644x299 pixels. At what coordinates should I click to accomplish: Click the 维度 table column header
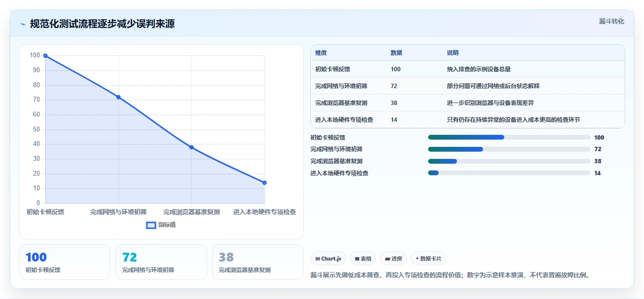(x=321, y=53)
